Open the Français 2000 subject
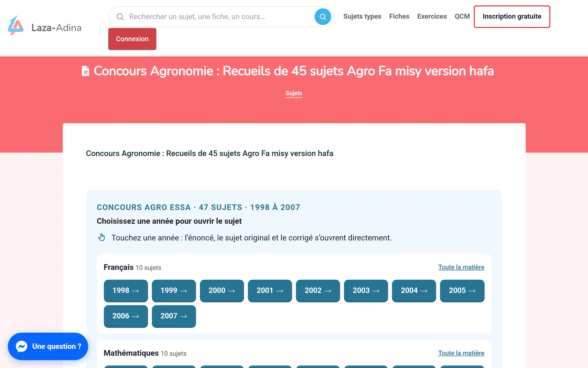The height and width of the screenshot is (368, 588). click(222, 291)
